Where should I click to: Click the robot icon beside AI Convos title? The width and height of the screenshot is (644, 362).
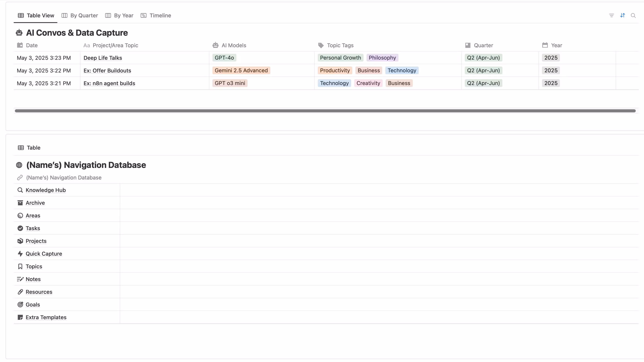point(19,33)
